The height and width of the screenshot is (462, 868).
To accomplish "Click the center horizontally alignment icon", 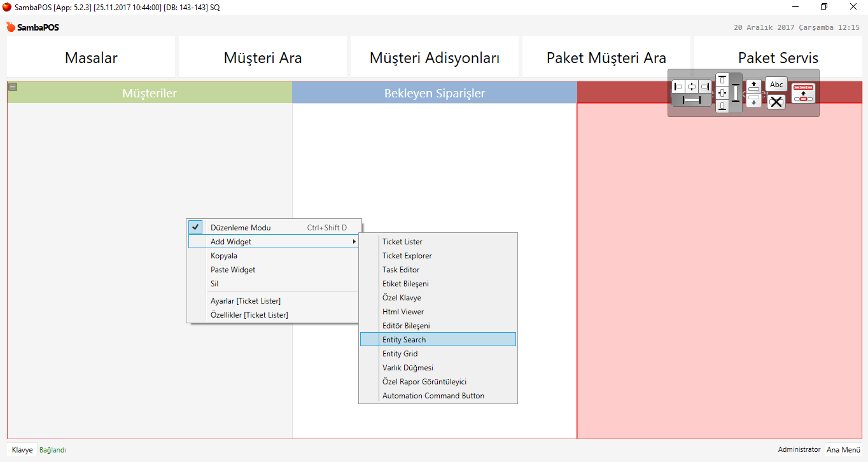I will click(692, 86).
